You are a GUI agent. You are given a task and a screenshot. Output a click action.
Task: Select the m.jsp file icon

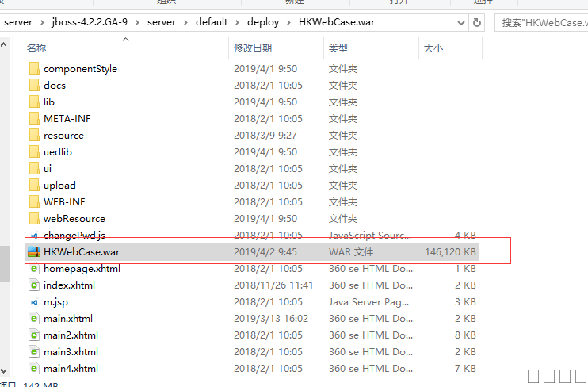point(34,302)
